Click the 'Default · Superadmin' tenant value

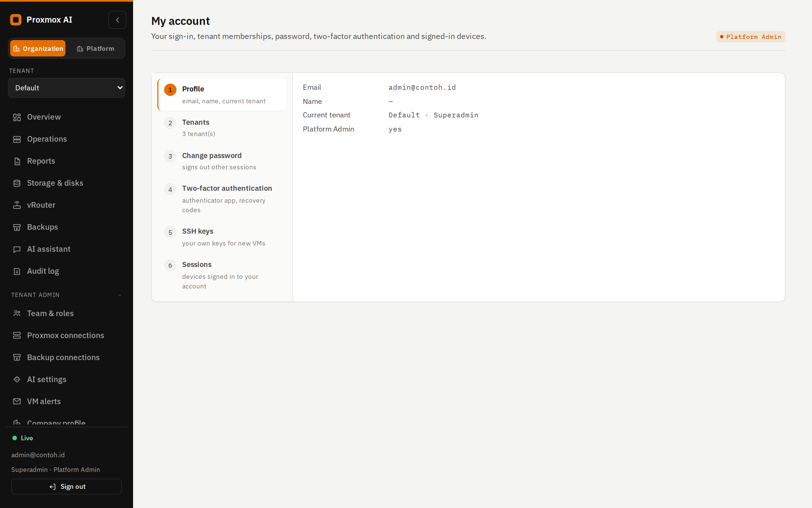433,115
